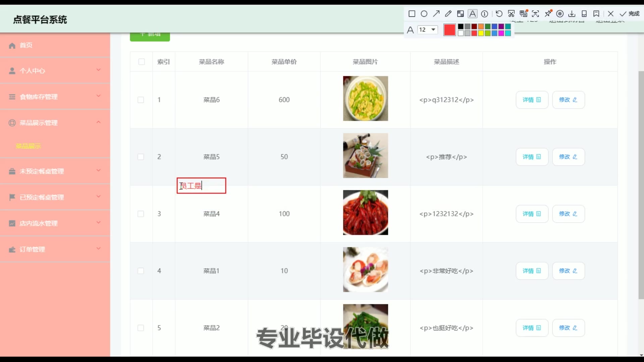Select the arrow drawing tool
The image size is (644, 362).
tap(436, 14)
